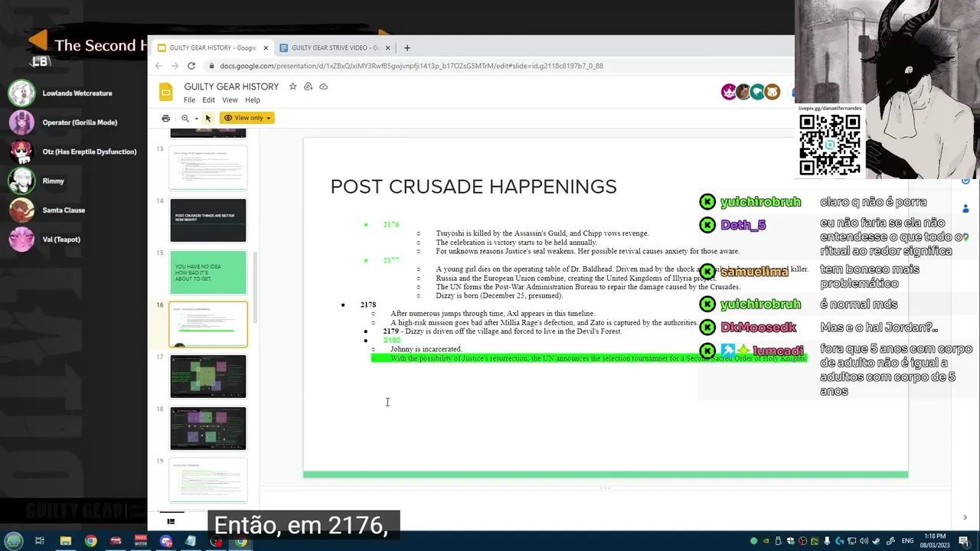Reload the page with refresh button
The height and width of the screenshot is (551, 980).
(191, 66)
